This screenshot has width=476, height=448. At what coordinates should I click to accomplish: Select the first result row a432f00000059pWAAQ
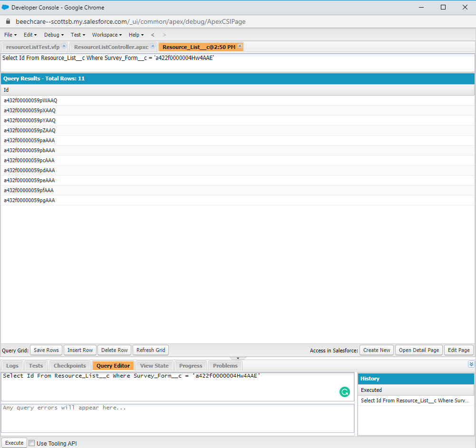click(x=30, y=100)
